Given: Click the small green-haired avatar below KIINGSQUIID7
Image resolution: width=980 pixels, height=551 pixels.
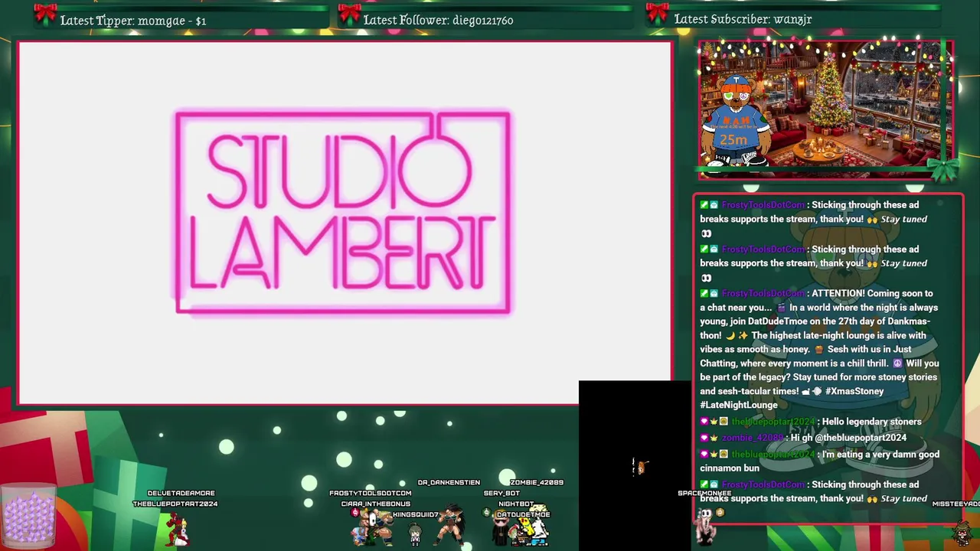Looking at the screenshot, I should coord(415,533).
